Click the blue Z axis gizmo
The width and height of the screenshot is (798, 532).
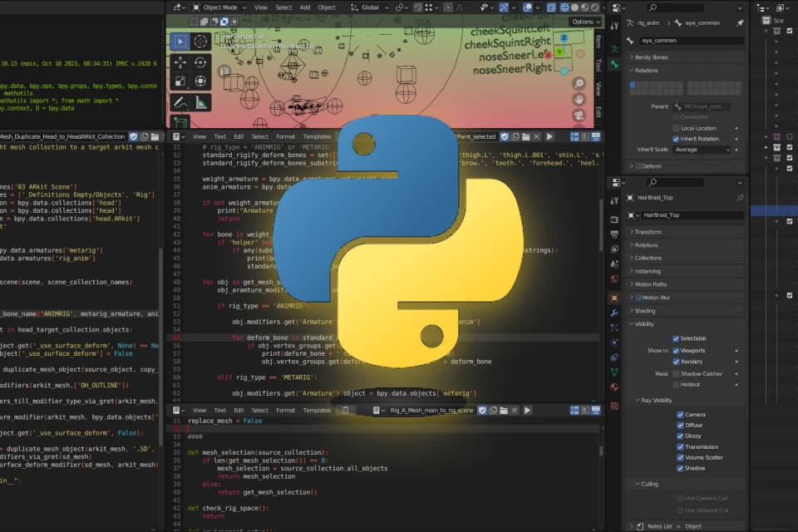[x=564, y=37]
